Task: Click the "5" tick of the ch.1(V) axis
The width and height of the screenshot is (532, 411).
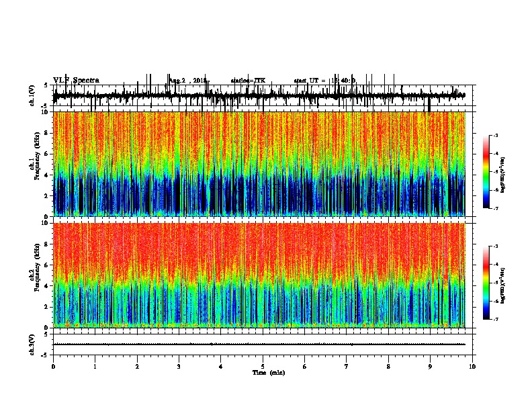Action: coord(46,85)
